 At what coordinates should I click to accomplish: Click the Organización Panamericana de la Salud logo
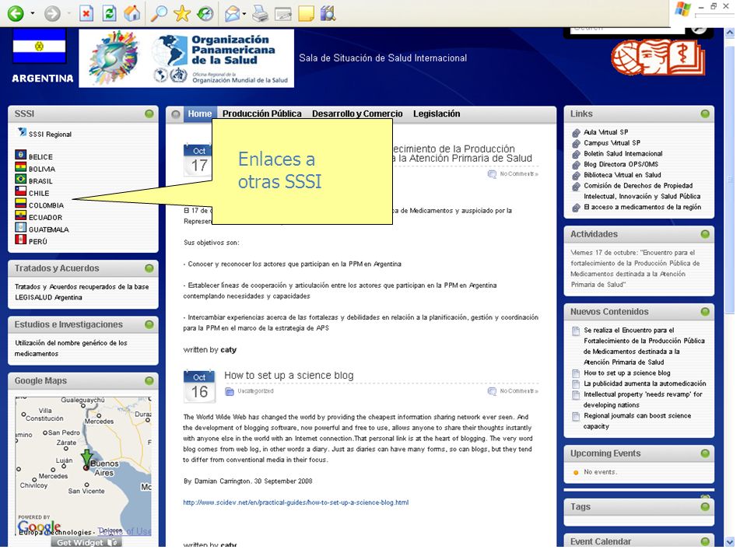pos(186,58)
